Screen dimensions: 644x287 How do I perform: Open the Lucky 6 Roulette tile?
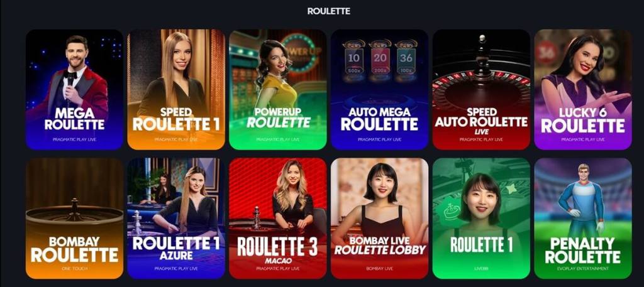(x=583, y=89)
